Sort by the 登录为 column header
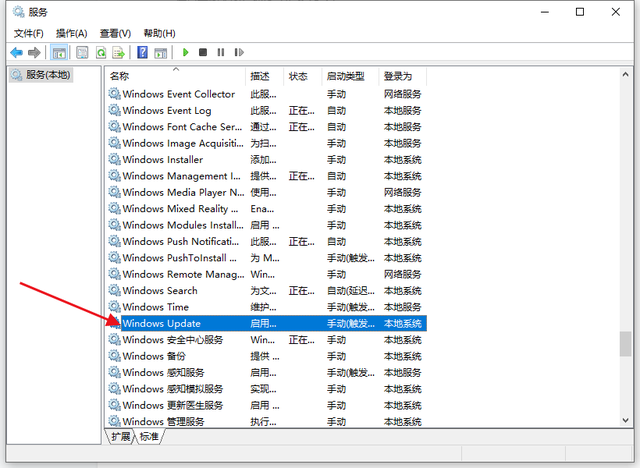The width and height of the screenshot is (640, 468). 402,76
